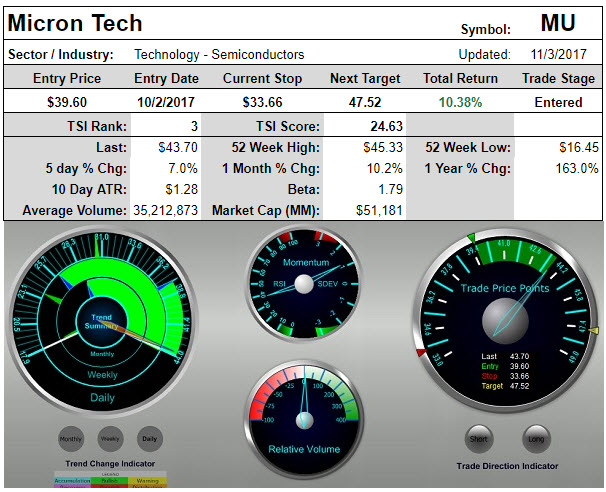Viewport: 606px width, 492px height.
Task: Click the Trend Summary gauge center
Action: tap(102, 322)
